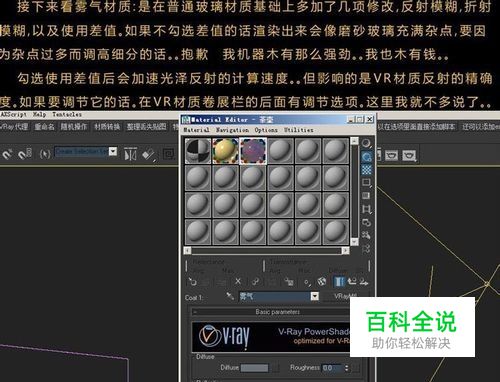Select the purple sphere sample slot
This screenshot has width=500, height=382.
click(253, 151)
